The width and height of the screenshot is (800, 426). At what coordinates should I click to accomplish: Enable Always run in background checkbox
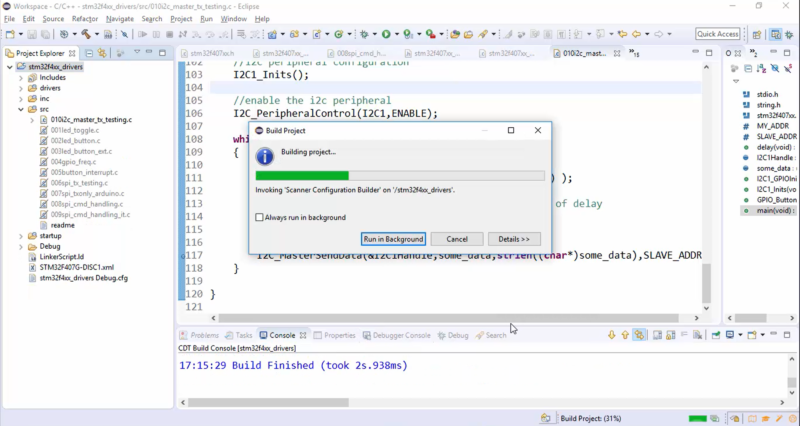click(x=259, y=217)
